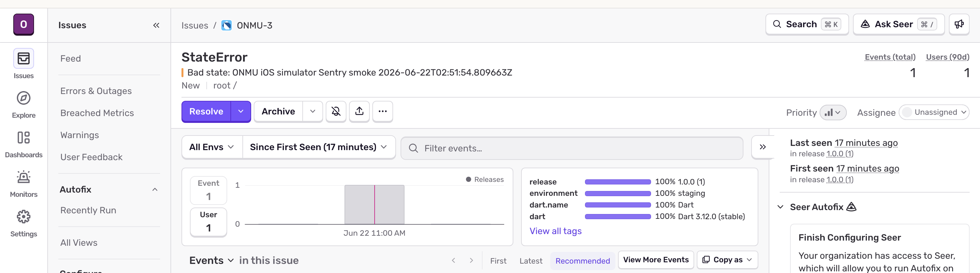Click the dart.name tag distribution bar
The width and height of the screenshot is (980, 273).
pyautogui.click(x=617, y=205)
